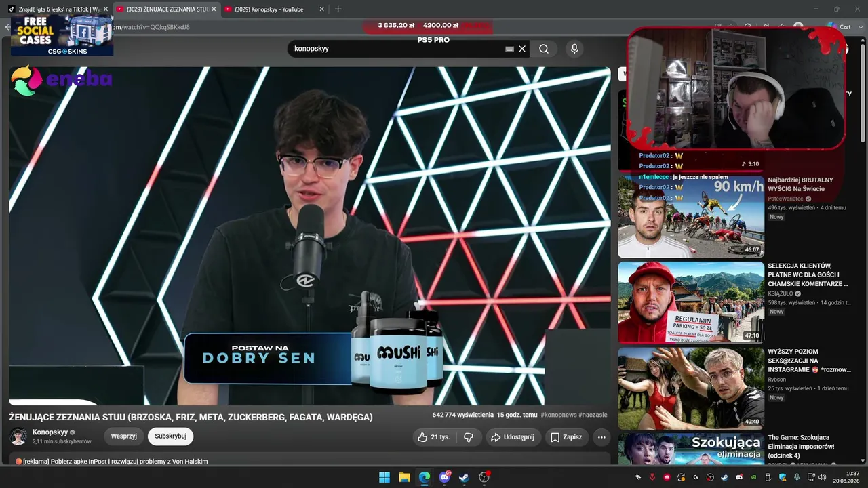Open Discord from the taskbar
868x488 pixels.
coord(444,477)
